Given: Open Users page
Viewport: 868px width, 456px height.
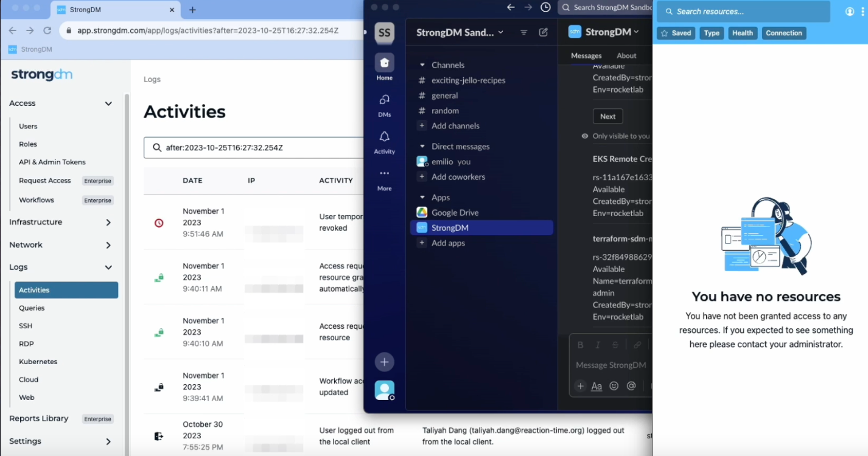Looking at the screenshot, I should tap(28, 127).
